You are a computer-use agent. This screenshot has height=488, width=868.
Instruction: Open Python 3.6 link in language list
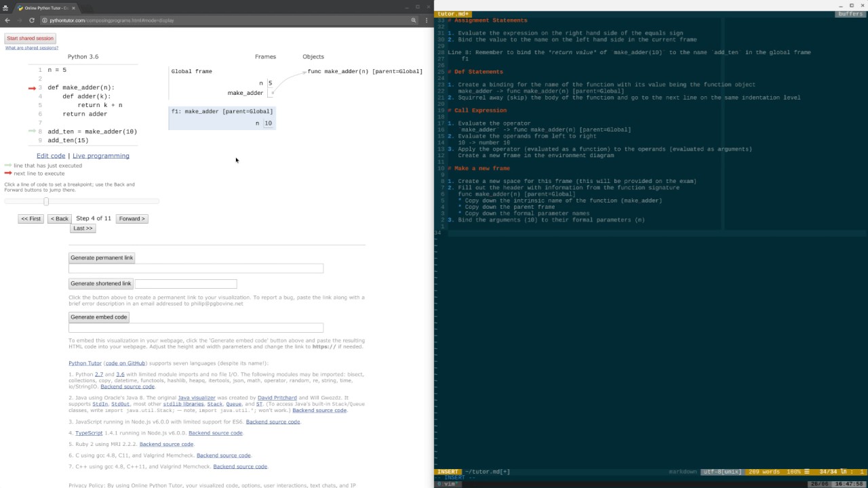pyautogui.click(x=120, y=374)
